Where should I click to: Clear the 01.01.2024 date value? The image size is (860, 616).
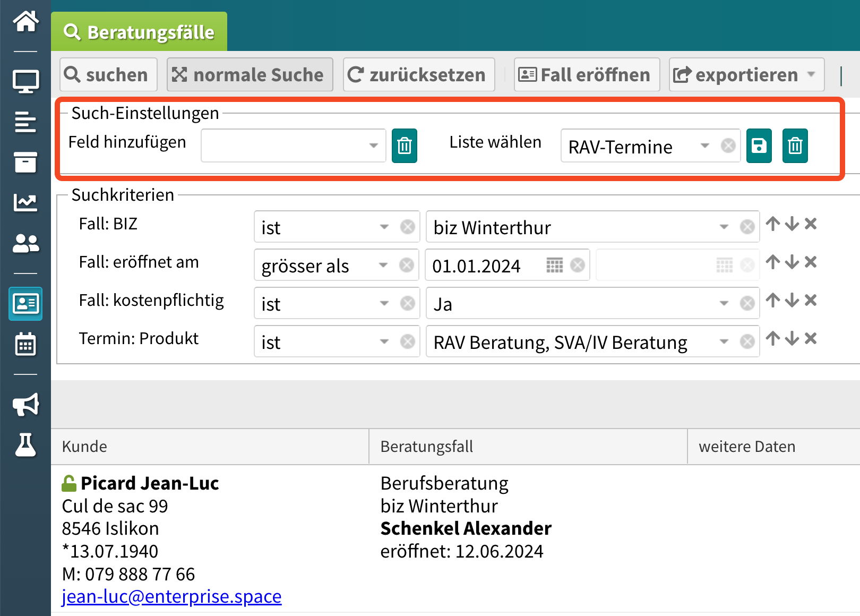578,265
